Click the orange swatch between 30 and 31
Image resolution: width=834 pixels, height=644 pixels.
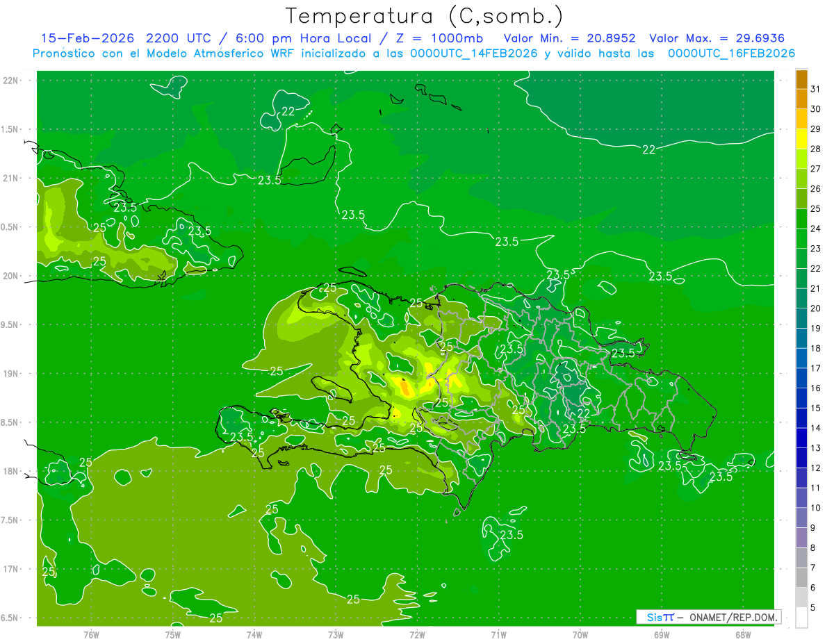(x=801, y=99)
